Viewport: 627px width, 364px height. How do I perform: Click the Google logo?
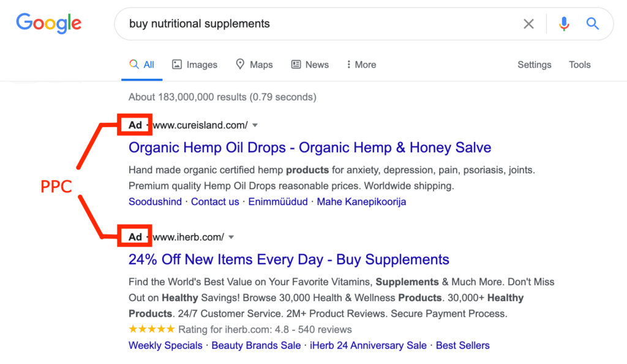tap(48, 24)
